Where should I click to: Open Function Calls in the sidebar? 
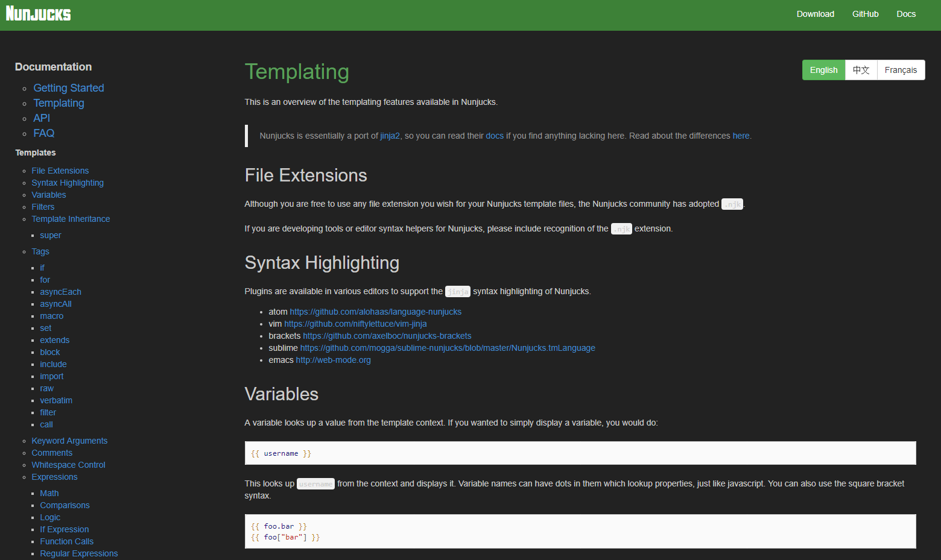66,541
